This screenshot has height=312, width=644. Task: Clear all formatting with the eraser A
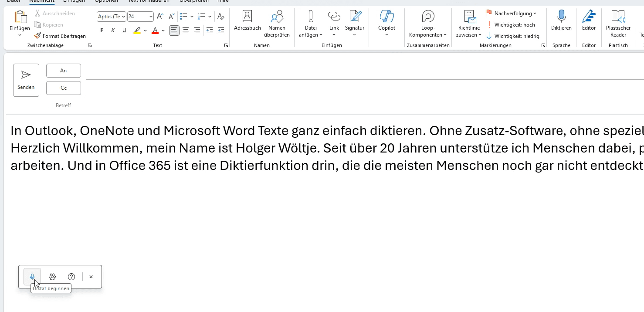(x=221, y=17)
